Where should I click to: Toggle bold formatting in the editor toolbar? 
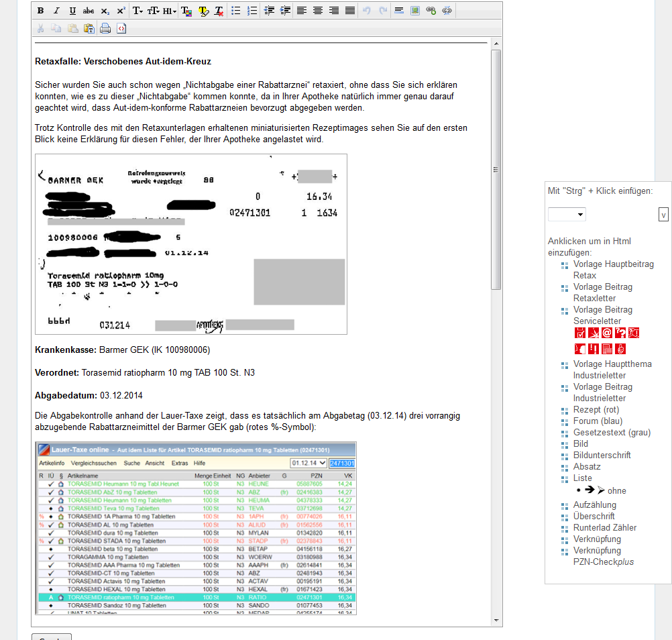(x=41, y=11)
